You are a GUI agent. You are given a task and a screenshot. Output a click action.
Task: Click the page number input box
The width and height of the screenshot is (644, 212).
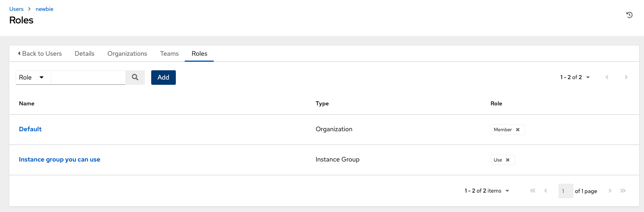[566, 191]
